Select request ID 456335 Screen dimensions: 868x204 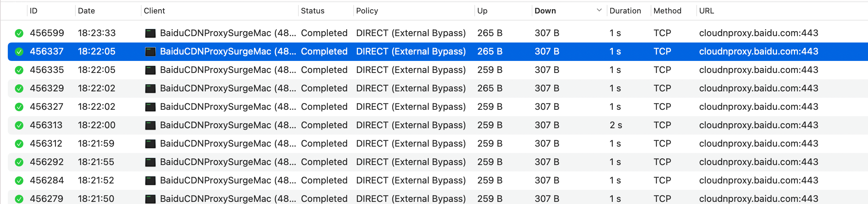[x=47, y=70]
